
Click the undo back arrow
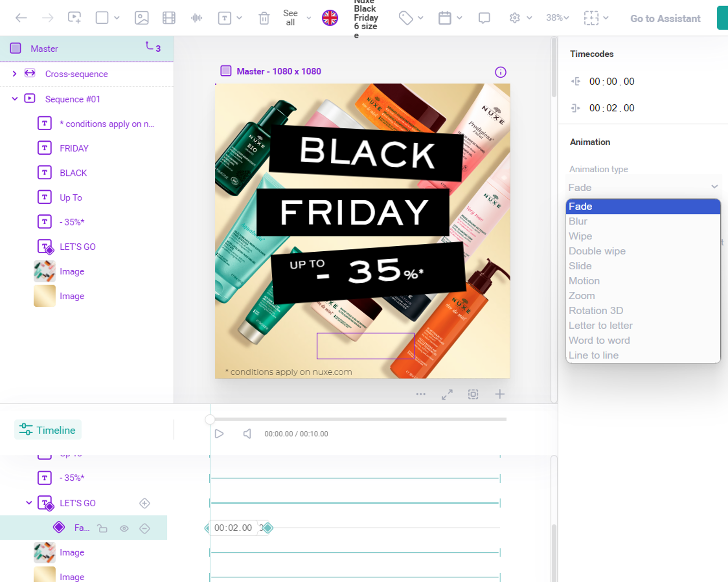pyautogui.click(x=21, y=18)
